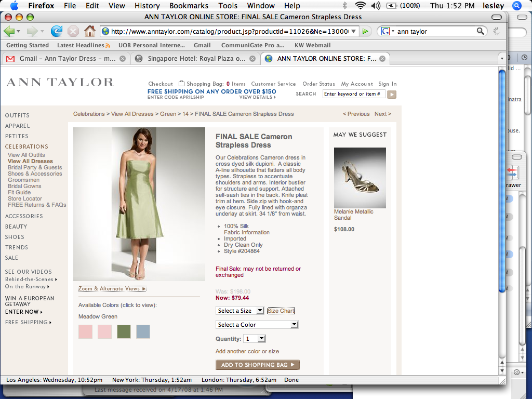Select the first pink color swatch
The image size is (532, 399).
pyautogui.click(x=86, y=332)
